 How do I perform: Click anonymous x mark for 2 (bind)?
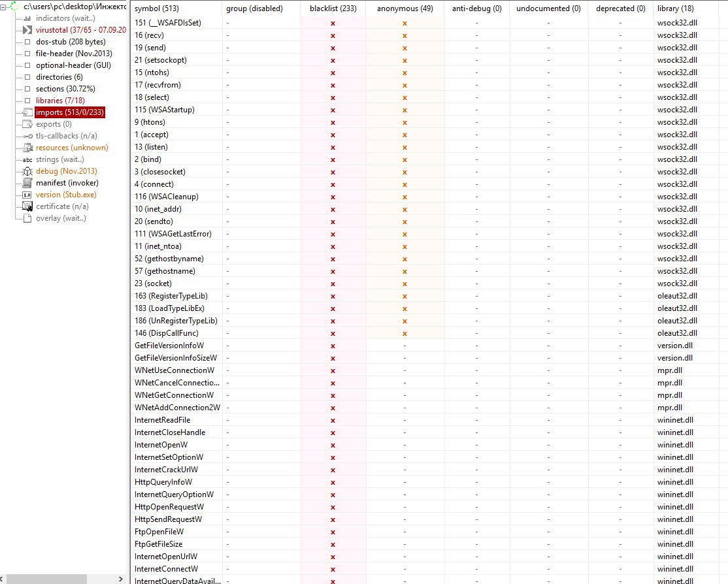coord(405,159)
